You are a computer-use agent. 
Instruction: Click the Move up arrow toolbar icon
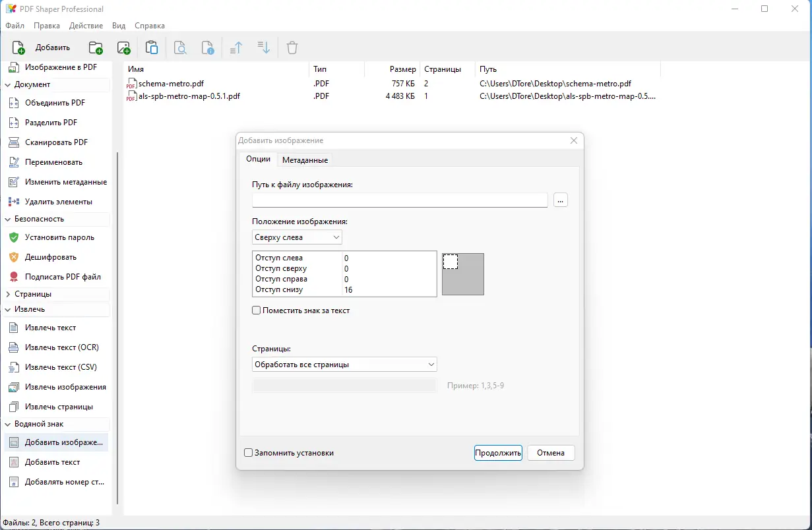[x=236, y=47]
